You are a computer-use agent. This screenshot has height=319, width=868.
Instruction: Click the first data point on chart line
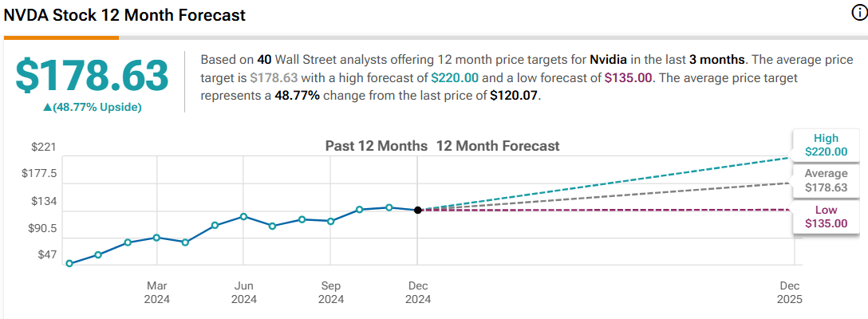(69, 263)
